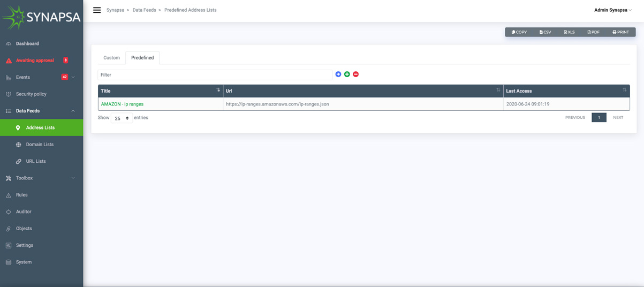Open the Admin Synapsa user dropdown

[x=613, y=10]
